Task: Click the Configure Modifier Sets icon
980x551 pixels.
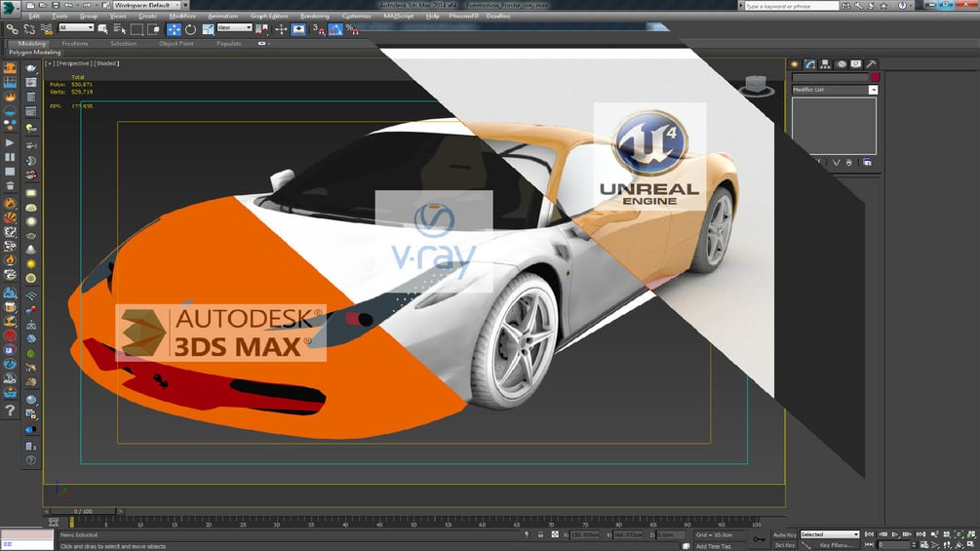Action: pyautogui.click(x=868, y=163)
